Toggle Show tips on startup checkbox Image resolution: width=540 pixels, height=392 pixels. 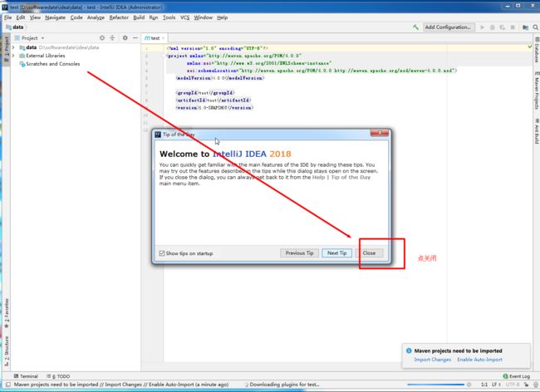pos(162,253)
